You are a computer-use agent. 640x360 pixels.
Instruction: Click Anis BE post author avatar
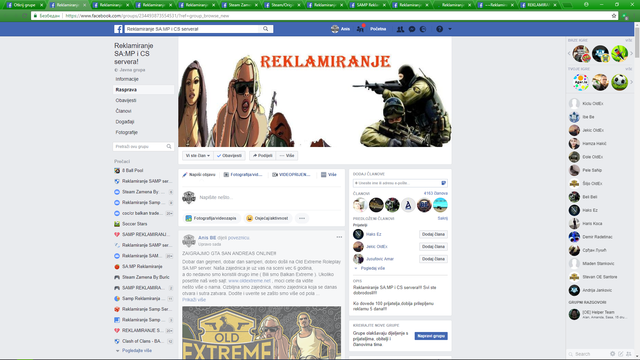coord(189,241)
